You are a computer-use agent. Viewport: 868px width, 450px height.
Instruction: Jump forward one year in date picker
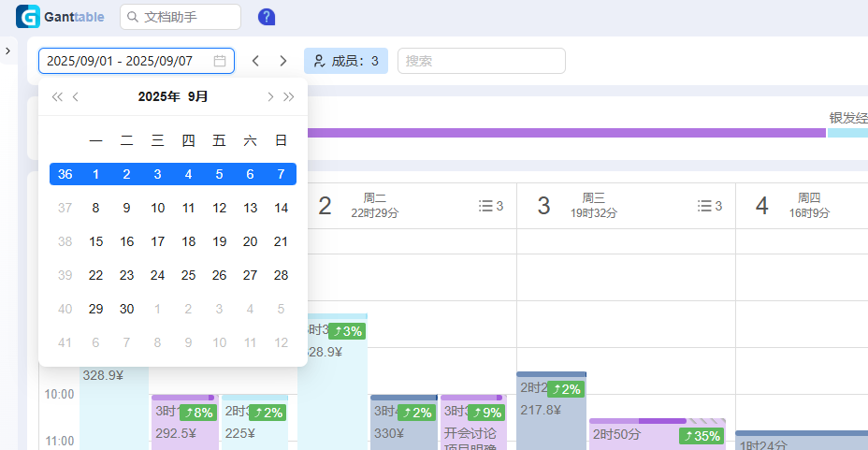288,97
